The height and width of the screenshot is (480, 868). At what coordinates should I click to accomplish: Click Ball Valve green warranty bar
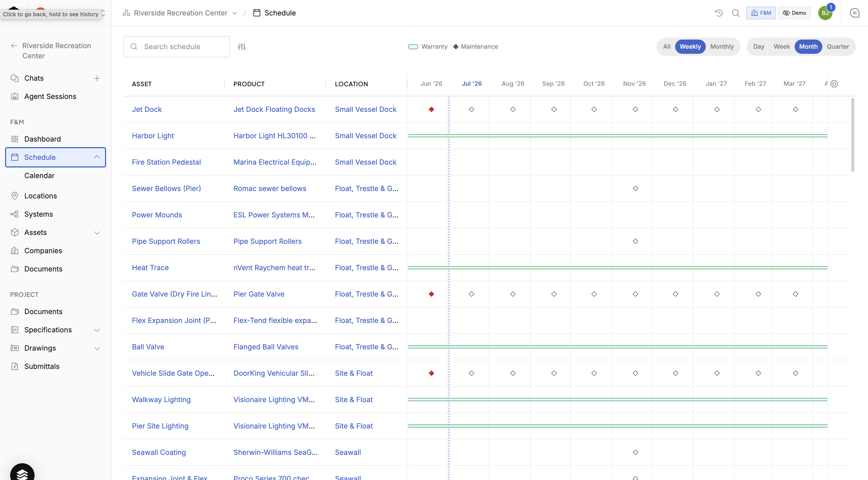click(617, 347)
